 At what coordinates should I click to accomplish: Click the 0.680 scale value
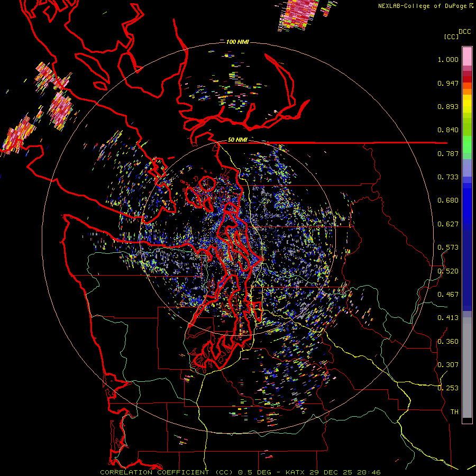448,200
